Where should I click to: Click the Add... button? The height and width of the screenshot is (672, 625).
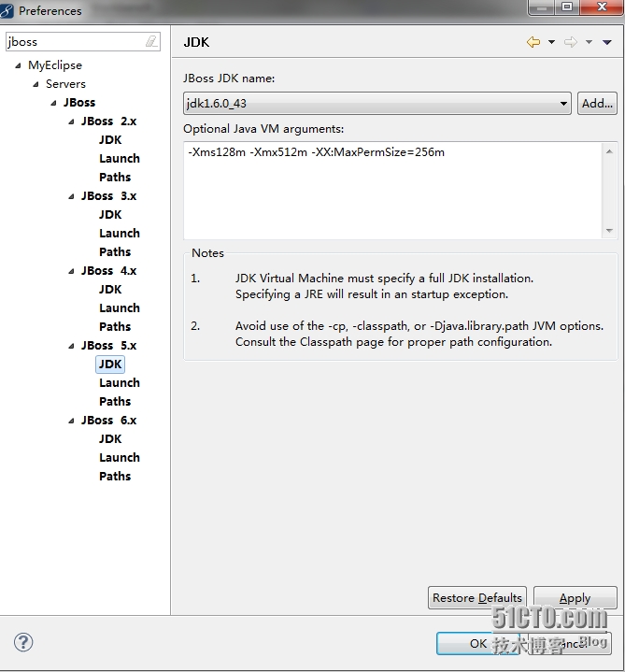click(597, 104)
